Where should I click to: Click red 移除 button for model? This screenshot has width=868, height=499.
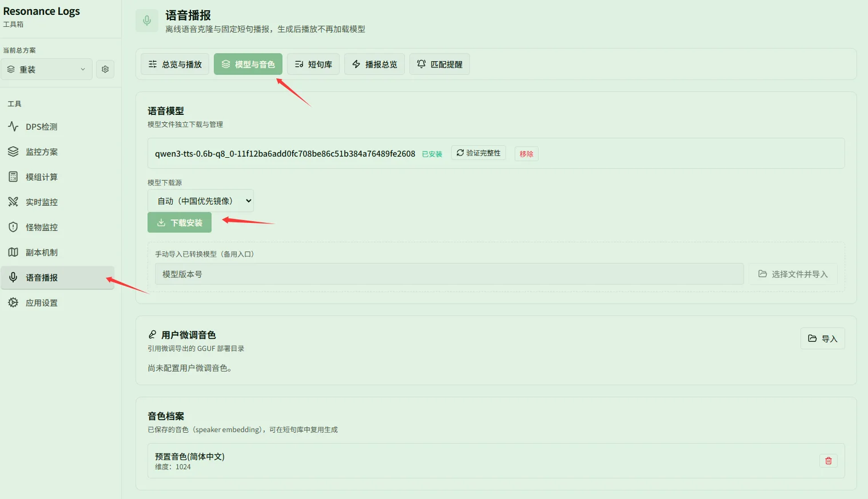click(527, 154)
